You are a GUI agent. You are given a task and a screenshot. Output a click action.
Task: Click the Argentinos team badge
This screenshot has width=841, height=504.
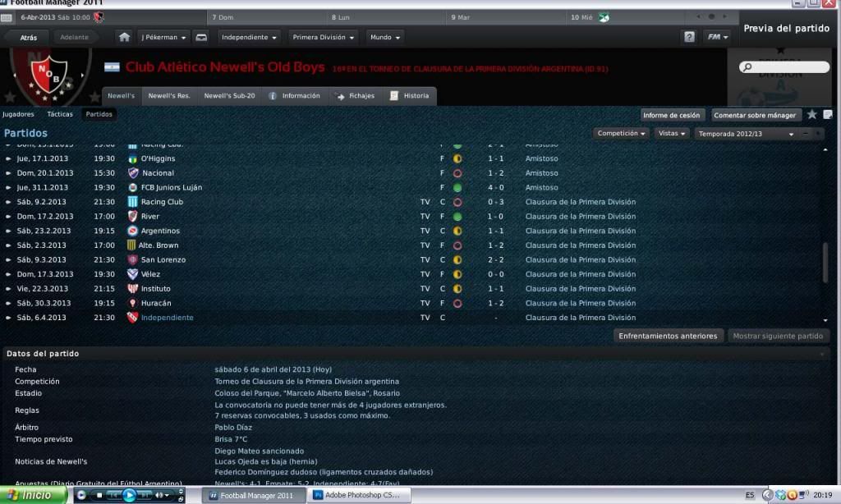(132, 231)
